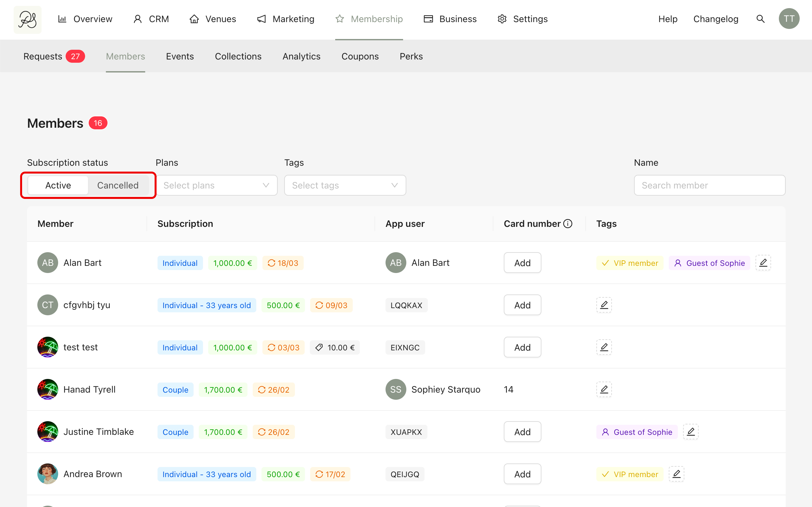This screenshot has width=812, height=507.
Task: Click edit tags pencil for Andrea Brown
Action: pos(676,474)
